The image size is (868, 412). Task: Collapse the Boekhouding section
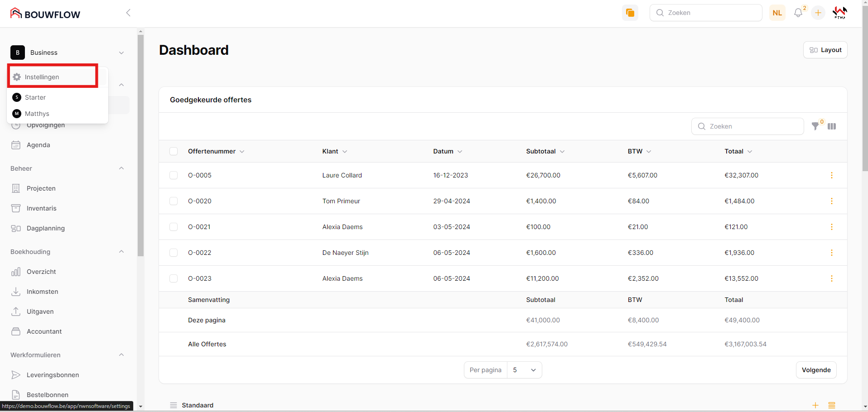point(121,252)
